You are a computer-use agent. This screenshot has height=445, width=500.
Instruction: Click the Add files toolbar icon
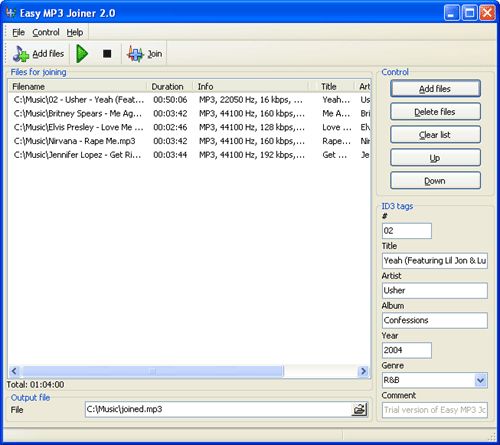point(21,54)
